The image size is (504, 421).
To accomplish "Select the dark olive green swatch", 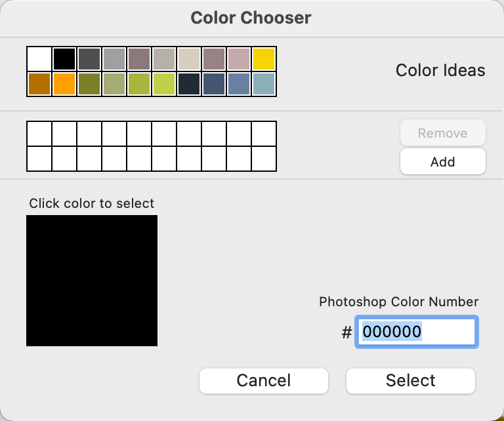I will (x=89, y=84).
